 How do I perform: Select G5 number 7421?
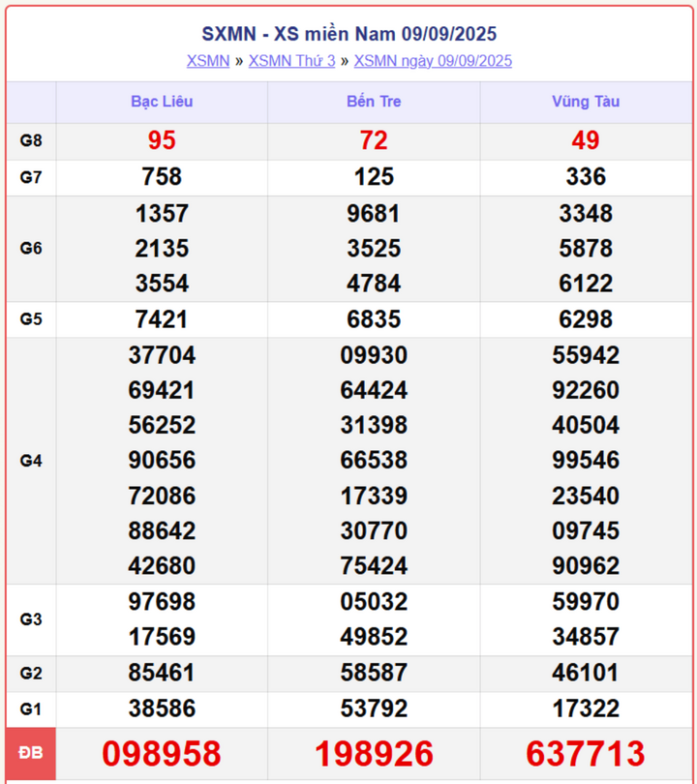(x=162, y=319)
